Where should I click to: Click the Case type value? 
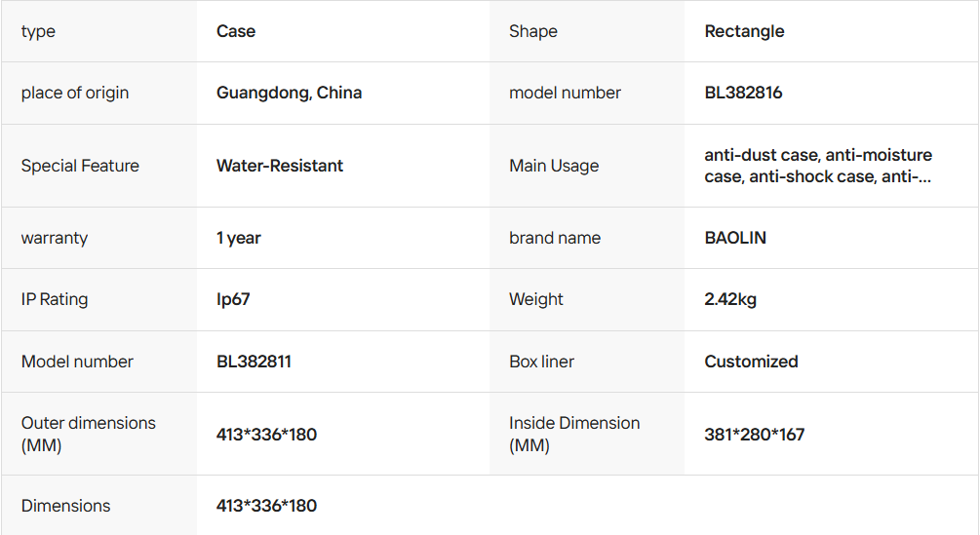tap(236, 31)
